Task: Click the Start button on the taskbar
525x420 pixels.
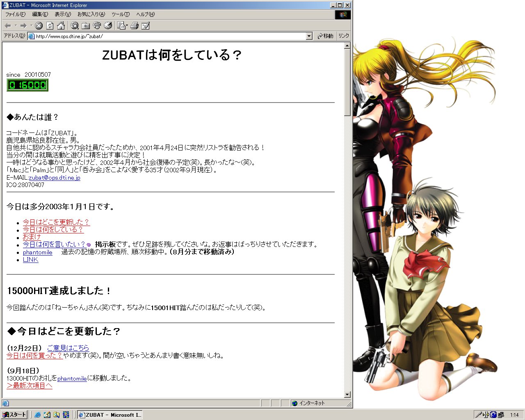Action: (14, 415)
